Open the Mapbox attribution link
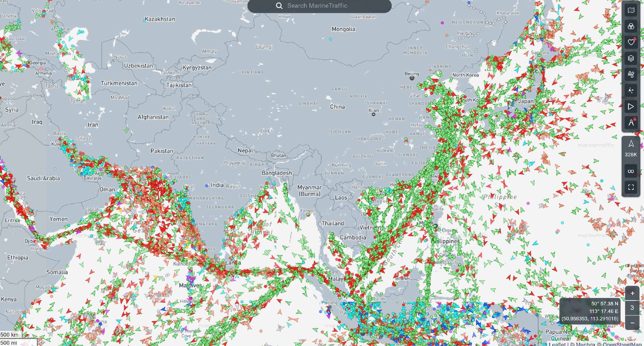The width and height of the screenshot is (644, 346). click(x=585, y=344)
